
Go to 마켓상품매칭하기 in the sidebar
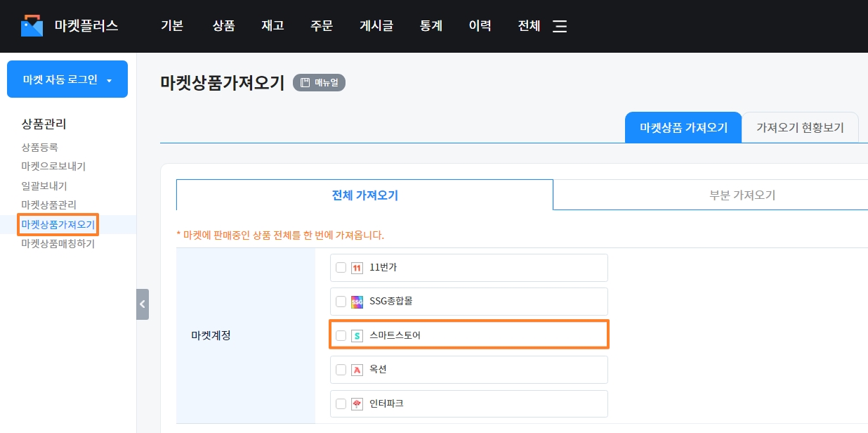click(x=58, y=244)
